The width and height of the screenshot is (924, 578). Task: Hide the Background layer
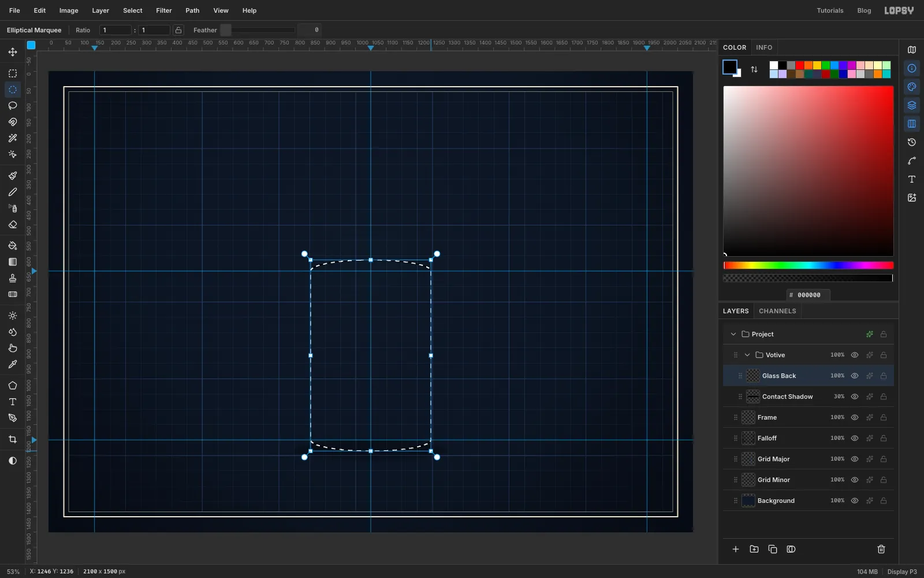tap(855, 501)
